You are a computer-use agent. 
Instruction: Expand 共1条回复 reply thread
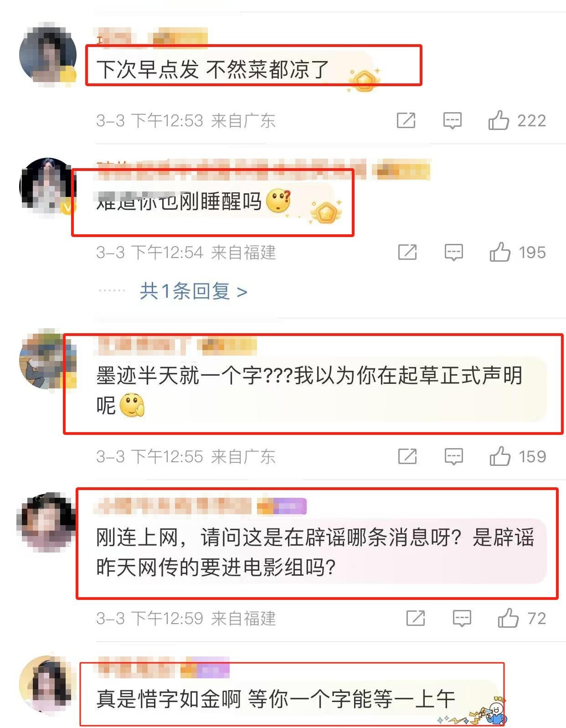point(194,291)
